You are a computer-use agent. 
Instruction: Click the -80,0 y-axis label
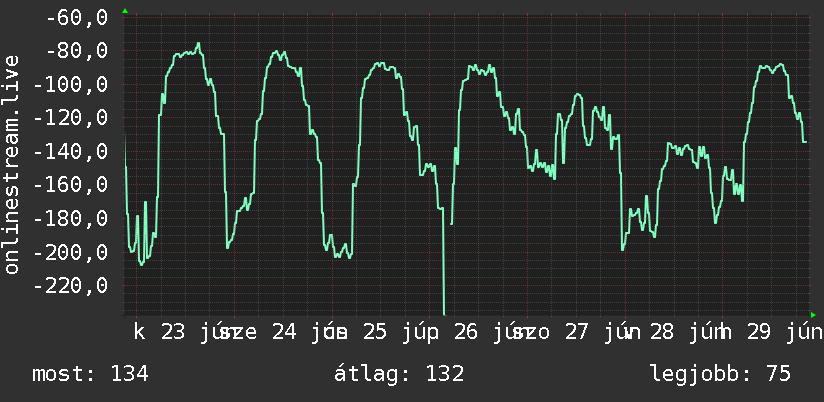tap(77, 51)
